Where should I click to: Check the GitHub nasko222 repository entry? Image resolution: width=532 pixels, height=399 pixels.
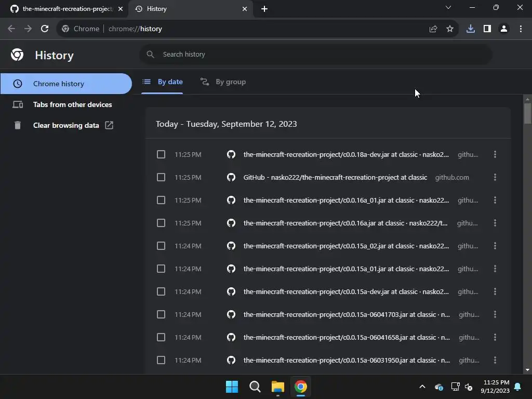(161, 178)
